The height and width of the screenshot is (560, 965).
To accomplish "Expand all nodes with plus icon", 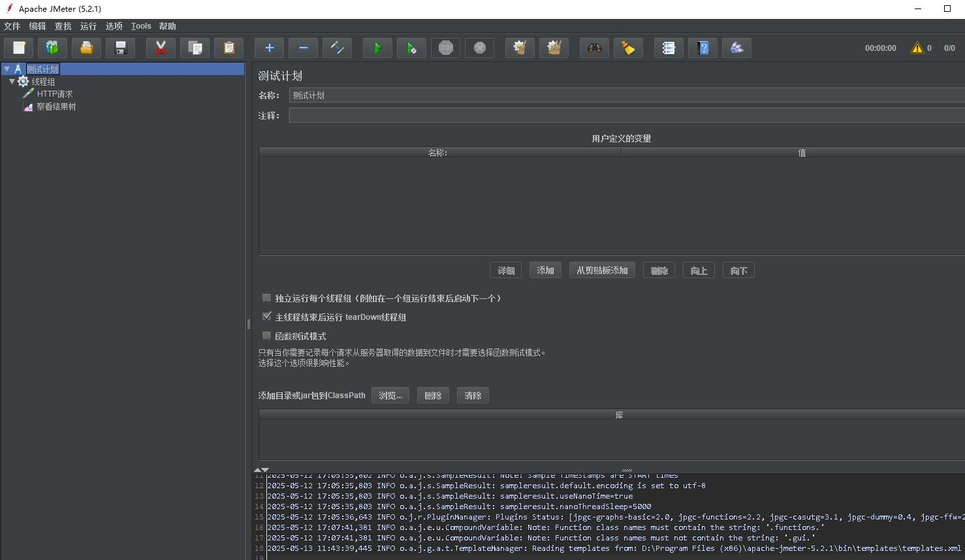I will click(269, 48).
